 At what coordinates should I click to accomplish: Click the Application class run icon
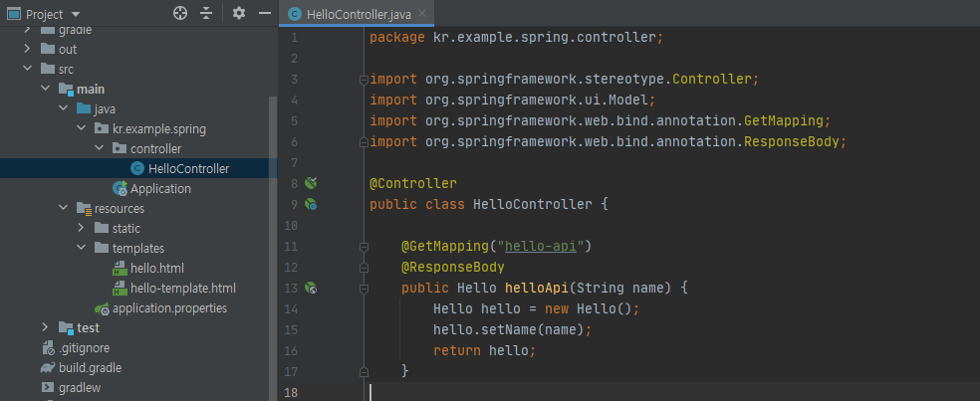click(120, 189)
